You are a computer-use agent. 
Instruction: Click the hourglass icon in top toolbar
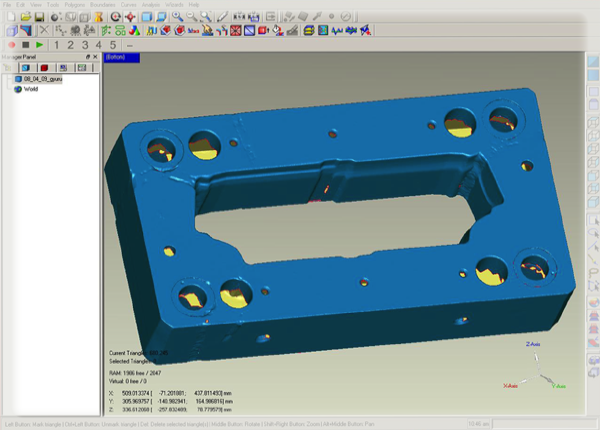click(x=100, y=17)
